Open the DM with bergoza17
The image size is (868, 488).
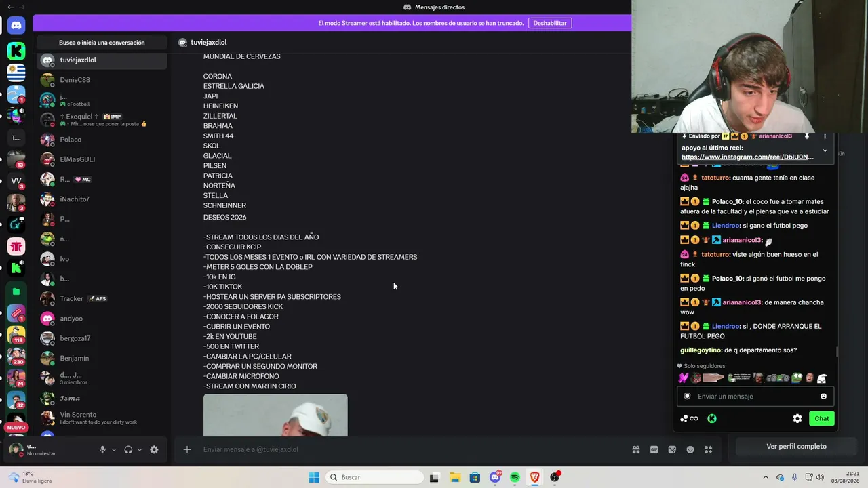coord(102,338)
